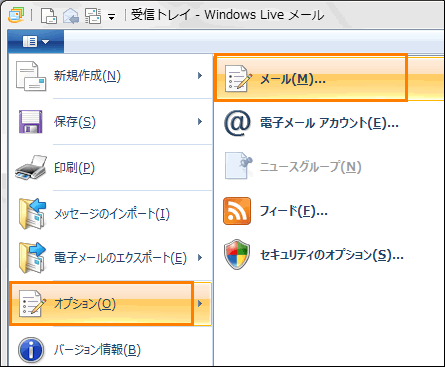Click the reply quick access icon
Image resolution: width=445 pixels, height=367 pixels.
click(x=71, y=16)
